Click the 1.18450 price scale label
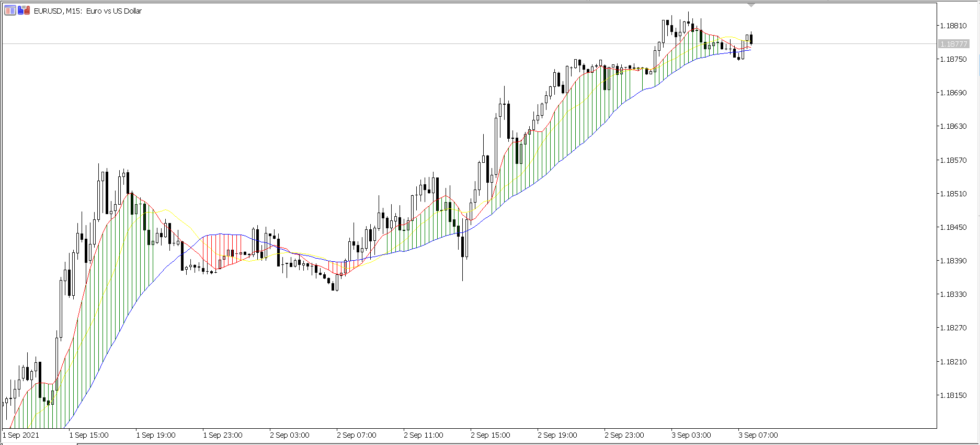The width and height of the screenshot is (980, 445). point(953,227)
